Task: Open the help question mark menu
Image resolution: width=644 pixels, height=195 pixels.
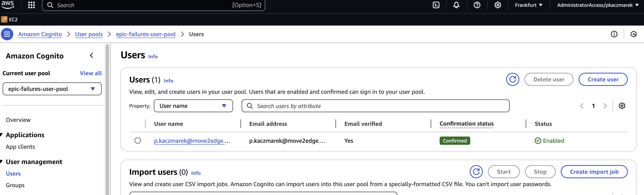Action: tap(477, 5)
